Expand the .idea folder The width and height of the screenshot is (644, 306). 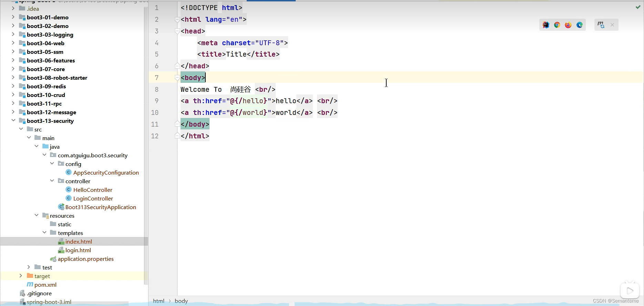13,8
